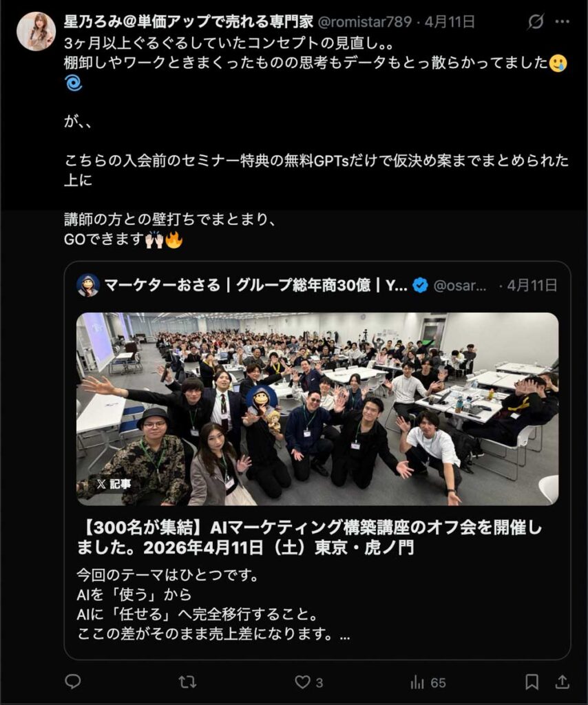Click the X 記事 article badge
This screenshot has height=705, width=588.
[114, 484]
